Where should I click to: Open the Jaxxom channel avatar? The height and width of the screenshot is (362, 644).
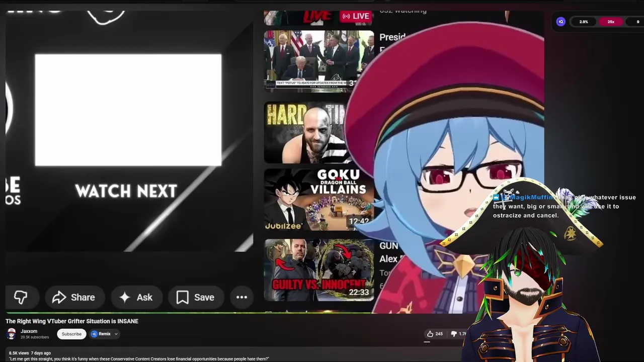click(11, 334)
